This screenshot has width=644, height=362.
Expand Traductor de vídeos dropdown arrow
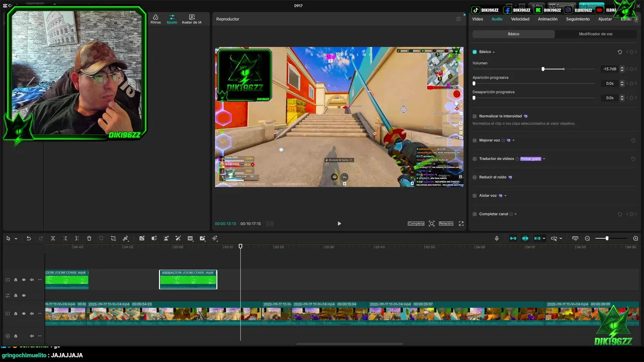(544, 159)
